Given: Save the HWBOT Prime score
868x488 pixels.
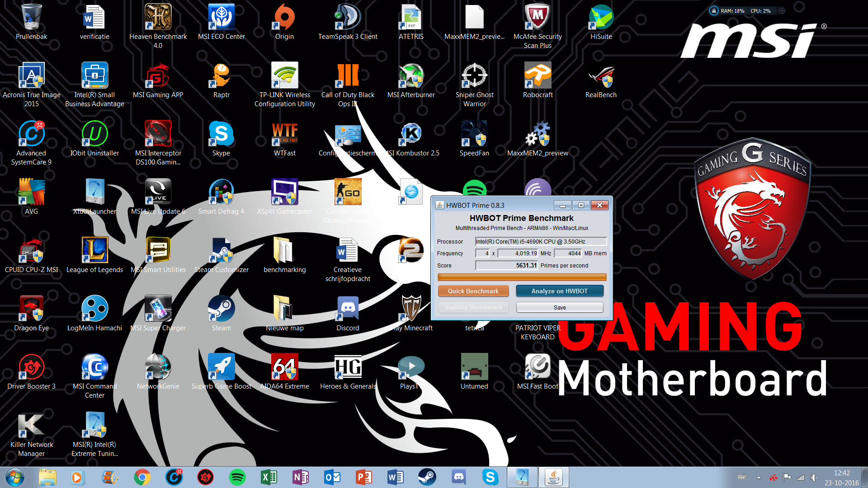Looking at the screenshot, I should [560, 307].
